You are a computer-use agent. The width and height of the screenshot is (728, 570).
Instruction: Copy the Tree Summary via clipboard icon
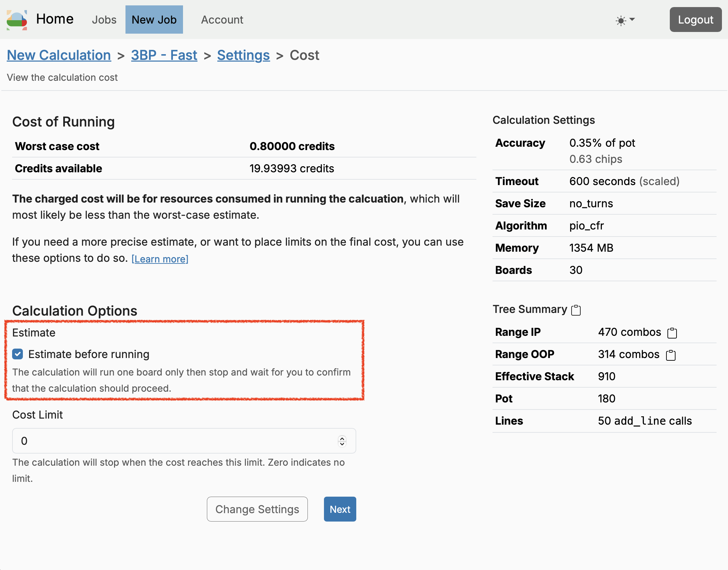pyautogui.click(x=576, y=310)
